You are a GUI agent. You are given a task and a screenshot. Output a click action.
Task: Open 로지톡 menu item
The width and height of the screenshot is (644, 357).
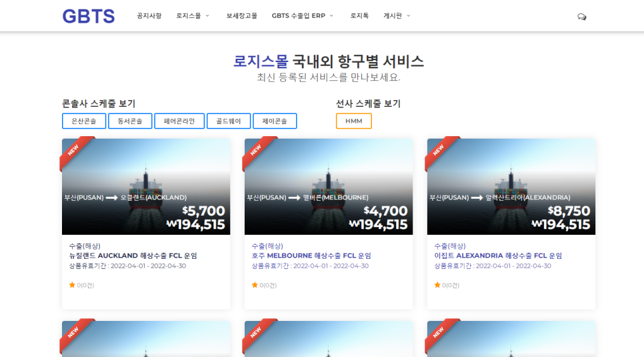click(x=359, y=15)
